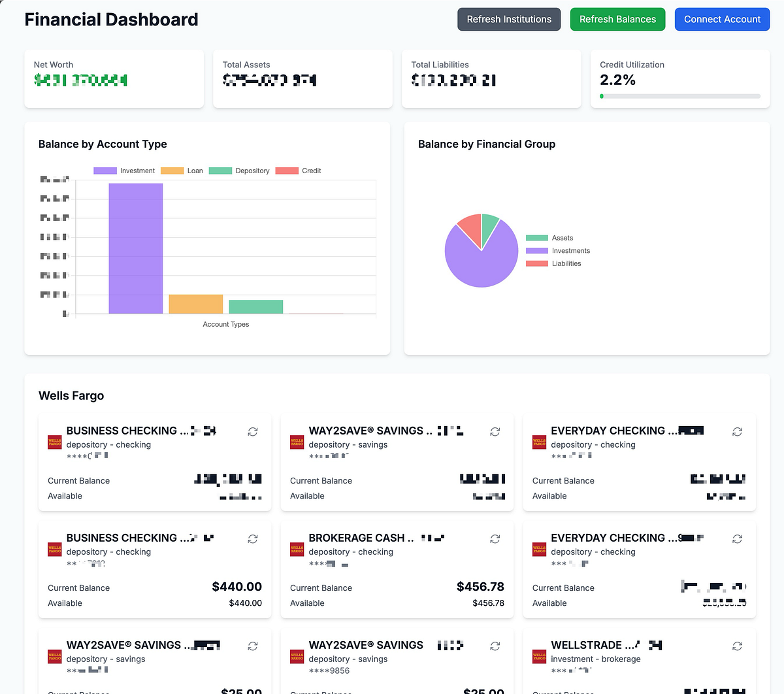
Task: Refresh the $440.00 BUSINESS CHECKING account
Action: tap(253, 539)
